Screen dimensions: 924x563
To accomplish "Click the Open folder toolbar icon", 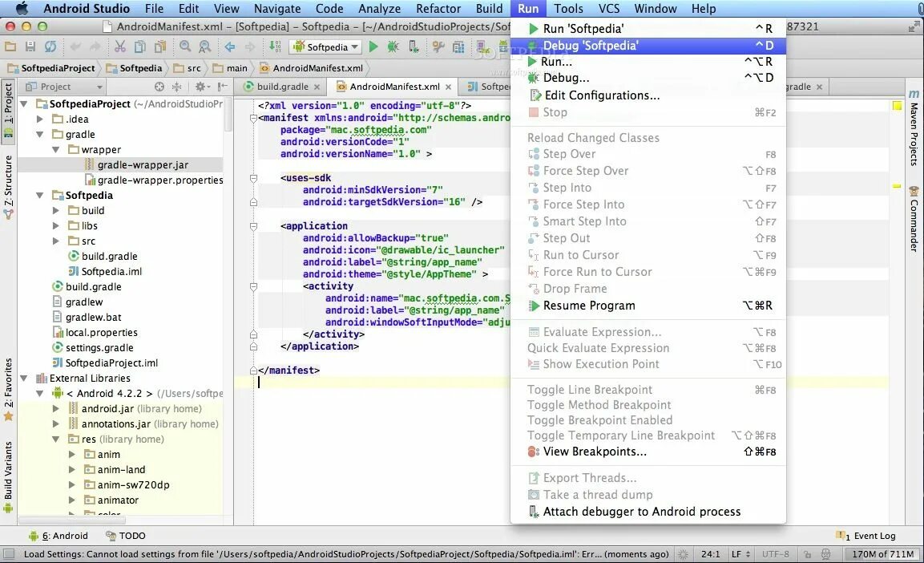I will [x=10, y=47].
